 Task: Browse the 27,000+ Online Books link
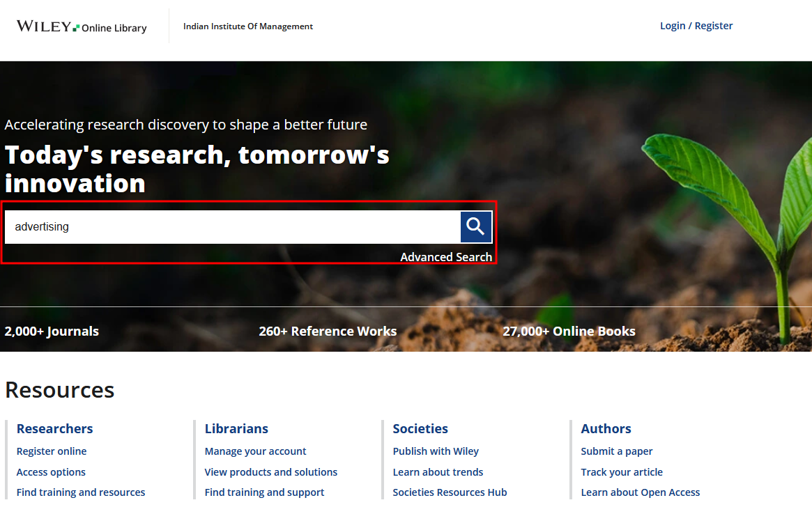tap(569, 332)
